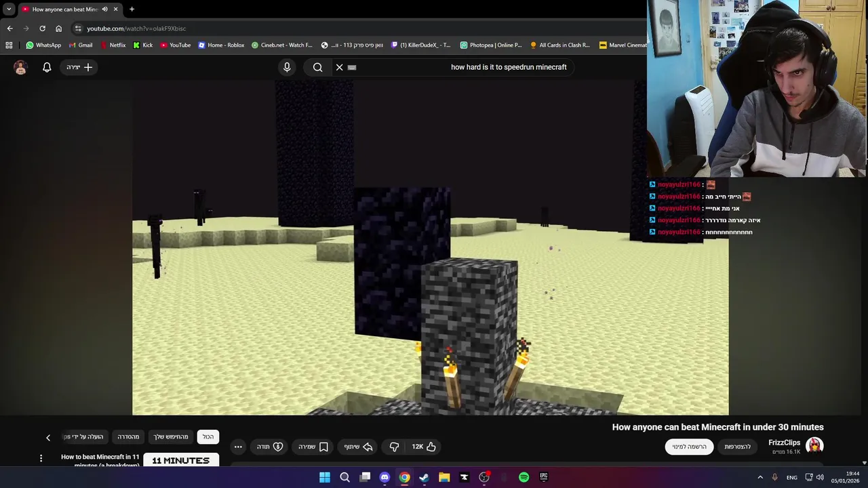Reload the YouTube page
Image resolution: width=868 pixels, height=488 pixels.
click(x=42, y=28)
